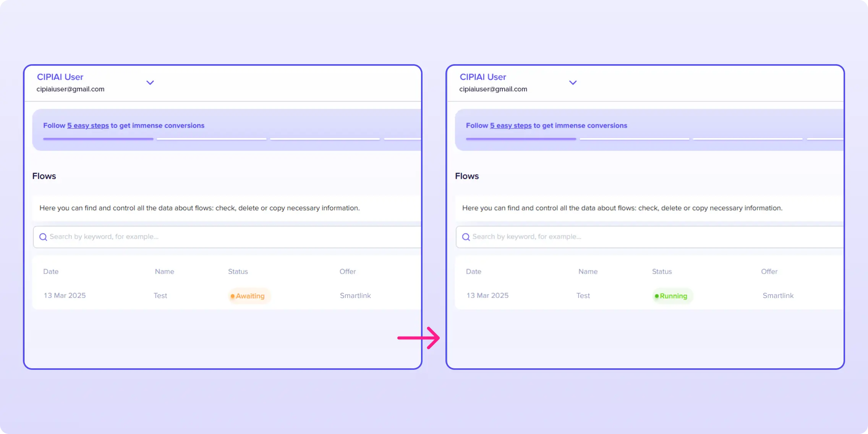The image size is (868, 434).
Task: Click the Running status badge
Action: tap(673, 296)
